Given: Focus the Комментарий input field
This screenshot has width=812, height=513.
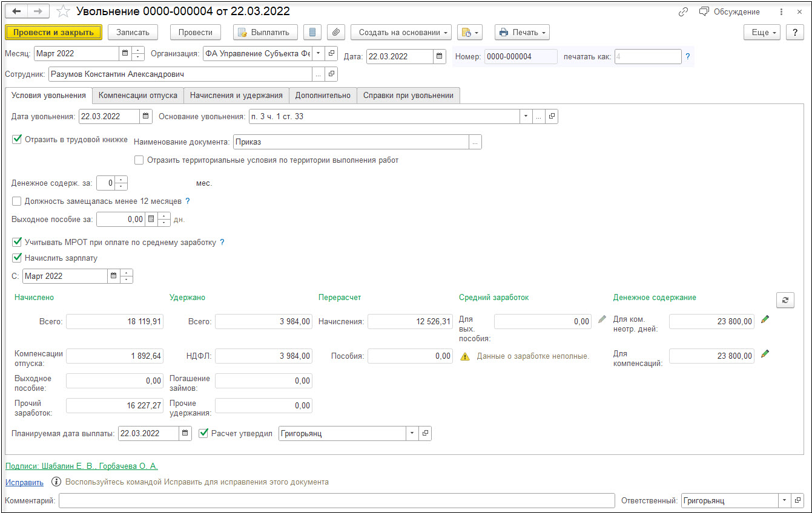Looking at the screenshot, I should coord(335,500).
